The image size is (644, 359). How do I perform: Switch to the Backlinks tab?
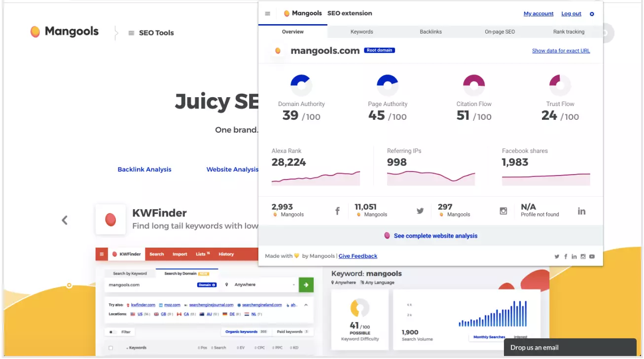pos(431,32)
